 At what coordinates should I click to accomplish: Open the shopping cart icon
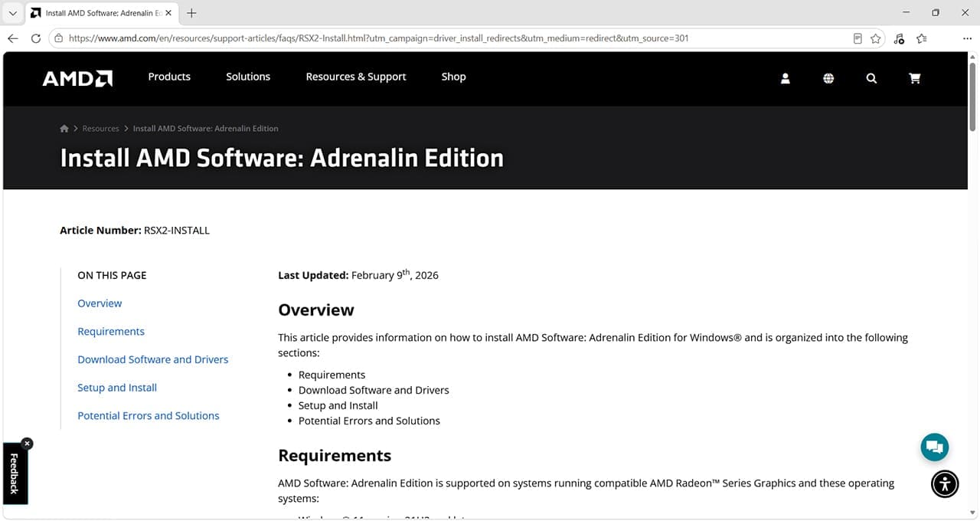point(914,78)
